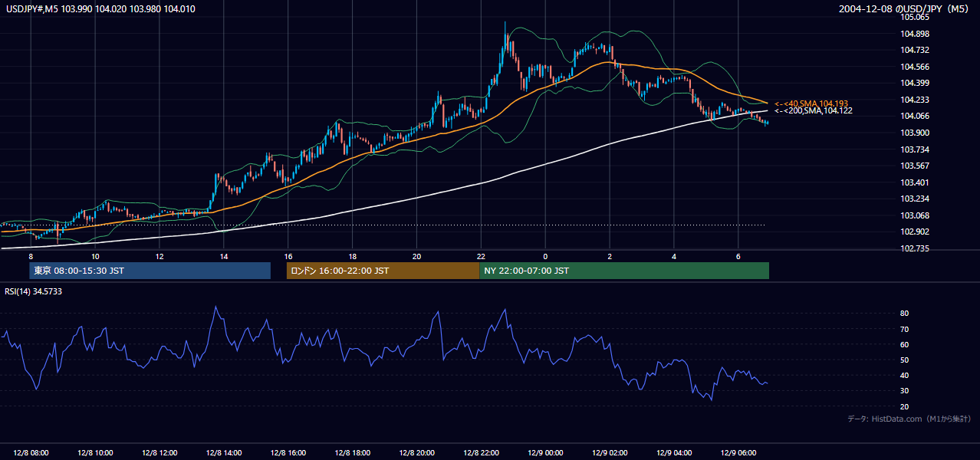The width and height of the screenshot is (980, 460).
Task: Click the 2004-12-08 USD/JPY (M5) chart title
Action: coord(905,8)
